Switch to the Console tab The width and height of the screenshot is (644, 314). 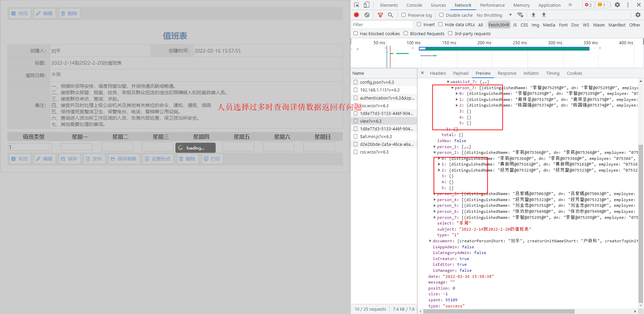[414, 5]
